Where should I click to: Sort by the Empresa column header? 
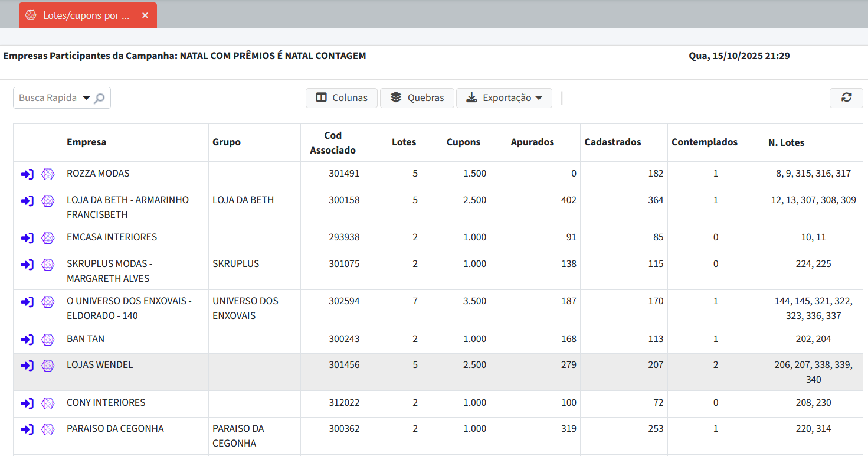87,142
